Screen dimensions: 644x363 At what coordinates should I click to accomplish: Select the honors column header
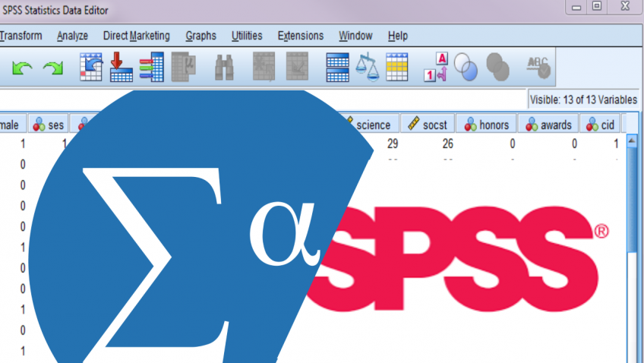pos(486,125)
